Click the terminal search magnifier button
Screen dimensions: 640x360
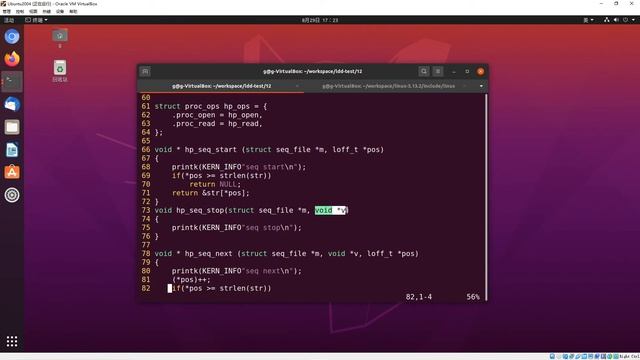pos(424,71)
